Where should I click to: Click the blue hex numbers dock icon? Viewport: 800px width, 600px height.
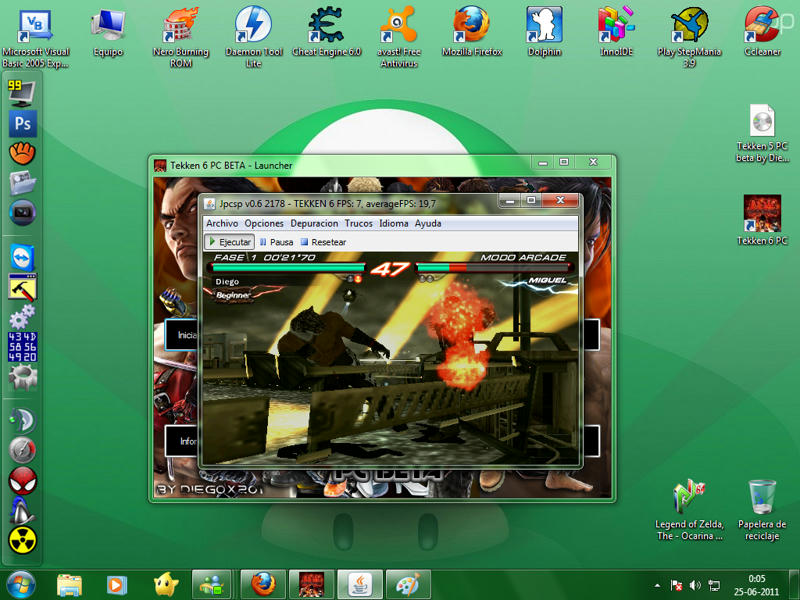[x=22, y=347]
